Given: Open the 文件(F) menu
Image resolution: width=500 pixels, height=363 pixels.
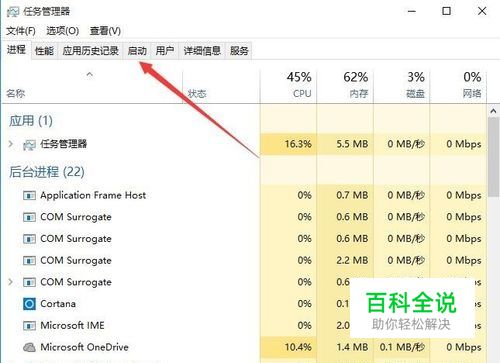Looking at the screenshot, I should 21,31.
